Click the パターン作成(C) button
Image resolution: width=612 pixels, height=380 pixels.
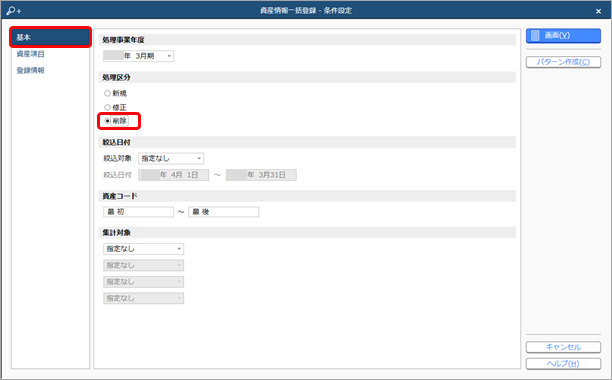coord(563,62)
